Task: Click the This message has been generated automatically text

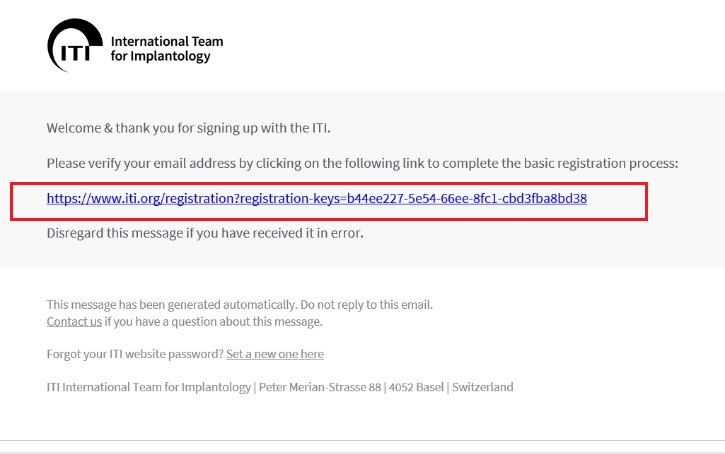Action: 172,305
